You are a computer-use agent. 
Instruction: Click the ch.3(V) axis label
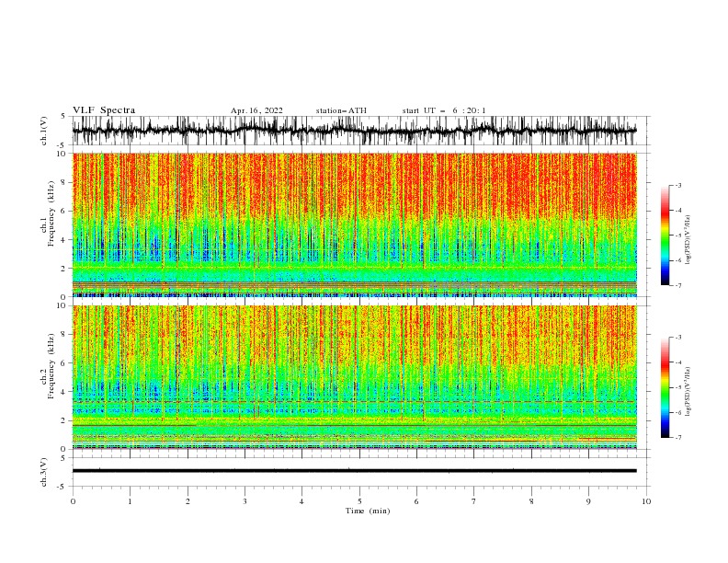[x=44, y=472]
